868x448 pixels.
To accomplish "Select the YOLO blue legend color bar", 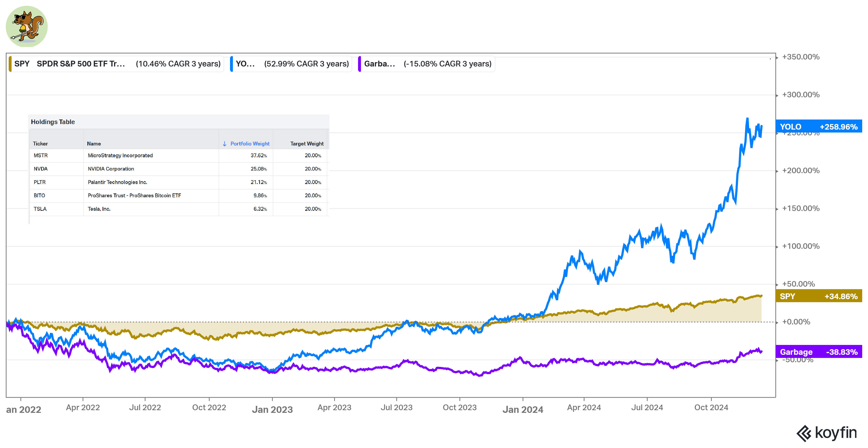I will (x=231, y=64).
